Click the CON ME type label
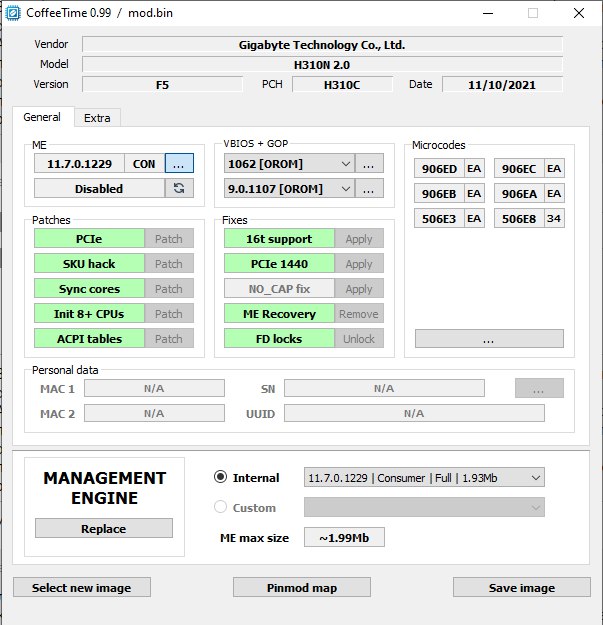The image size is (603, 625). (x=144, y=163)
